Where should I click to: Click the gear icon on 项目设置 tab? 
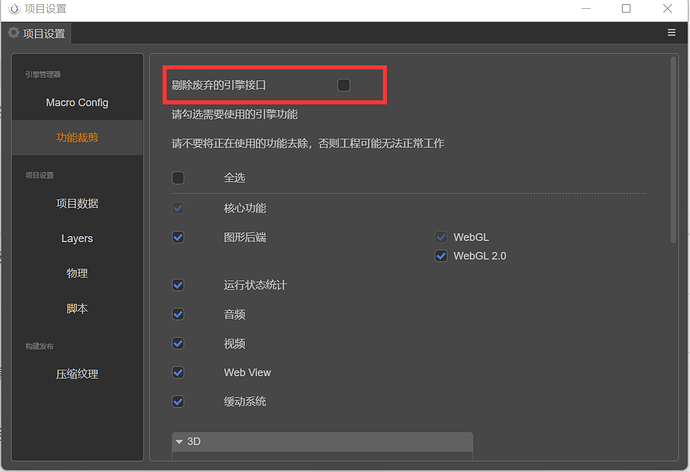click(14, 33)
